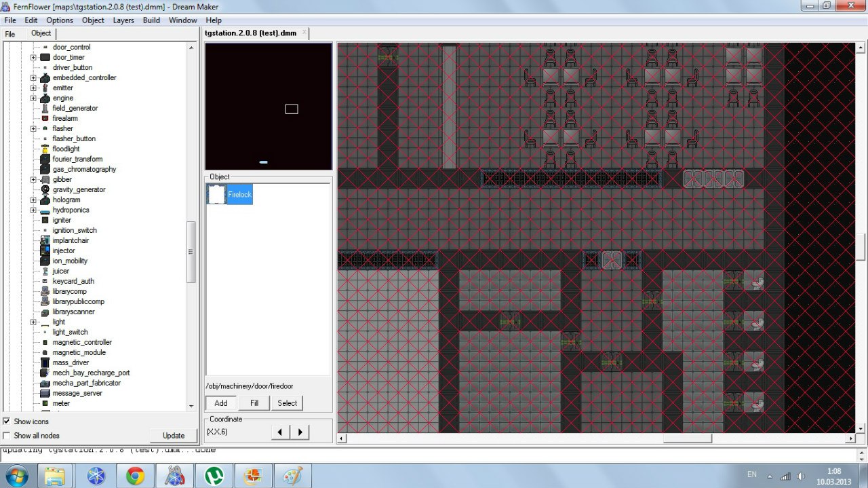This screenshot has height=488, width=868.
Task: Click the librarycomp computer icon
Action: point(45,291)
